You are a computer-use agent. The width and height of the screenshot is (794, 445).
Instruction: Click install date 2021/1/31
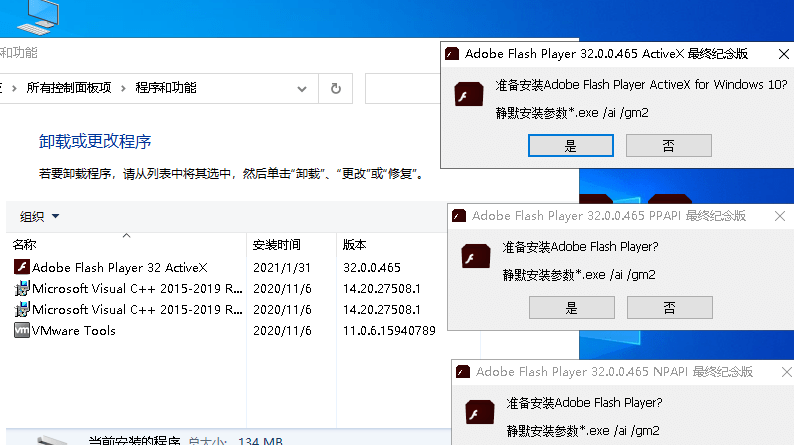(282, 267)
